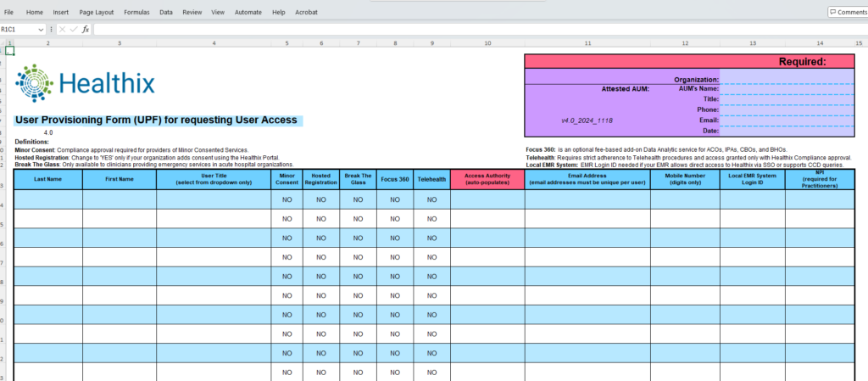Select the First Name header cell
Viewport: 868px width, 381px height.
pos(120,179)
